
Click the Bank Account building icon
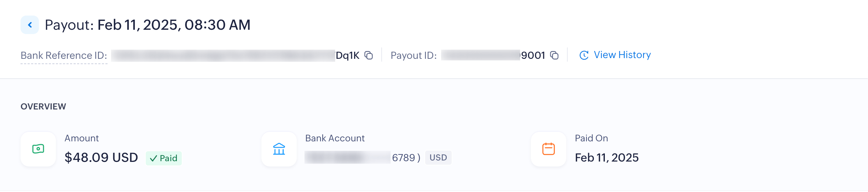tap(279, 149)
